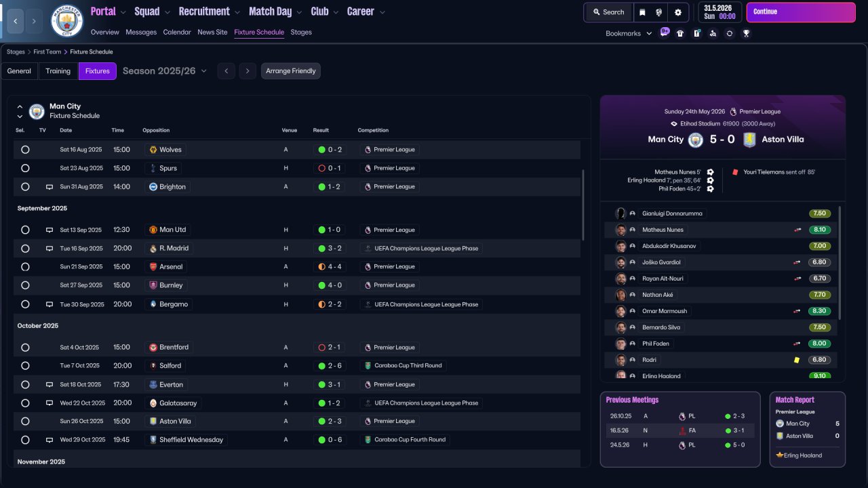Viewport: 868px width, 488px height.
Task: Click the tactics board bookmark icon
Action: coord(696,33)
